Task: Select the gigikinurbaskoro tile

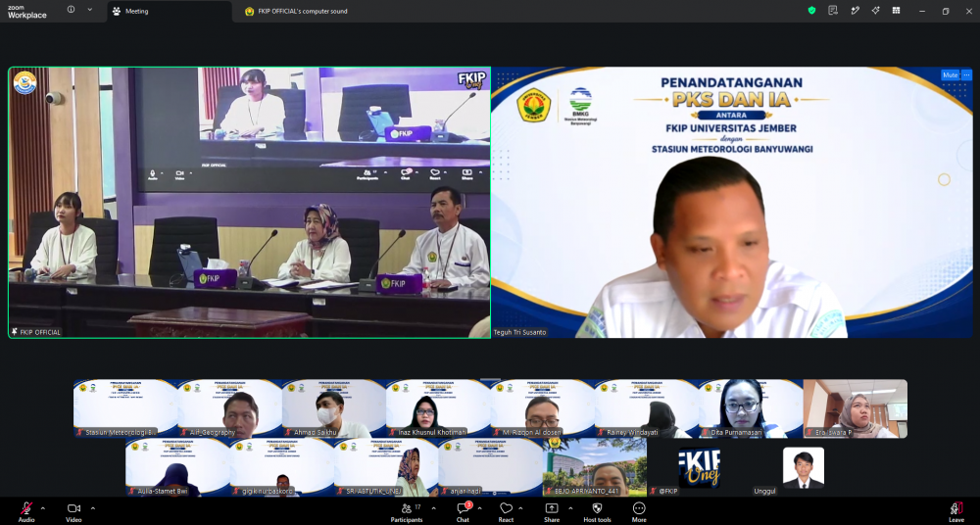Action: click(282, 467)
